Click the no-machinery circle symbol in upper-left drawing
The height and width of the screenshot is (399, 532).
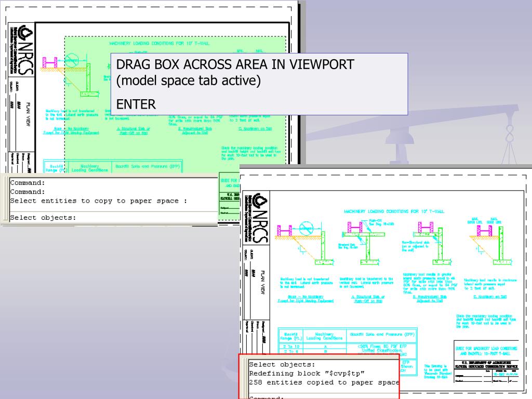[72, 60]
